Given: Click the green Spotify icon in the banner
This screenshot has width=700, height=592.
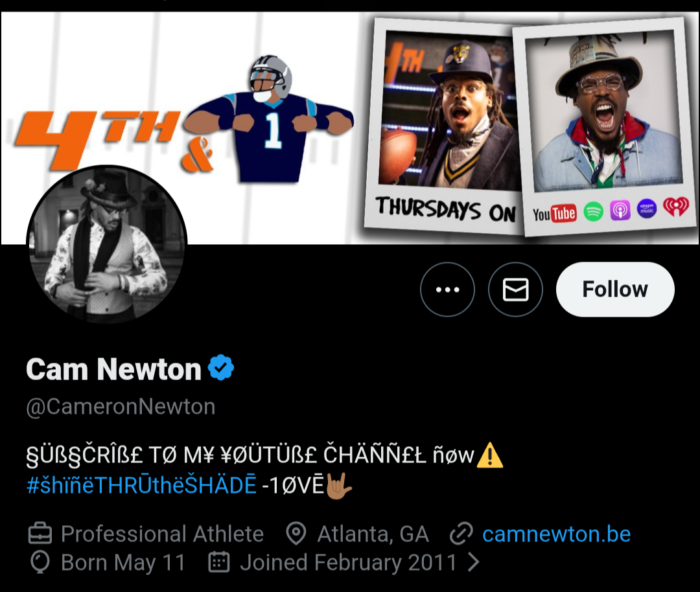Looking at the screenshot, I should [x=593, y=211].
